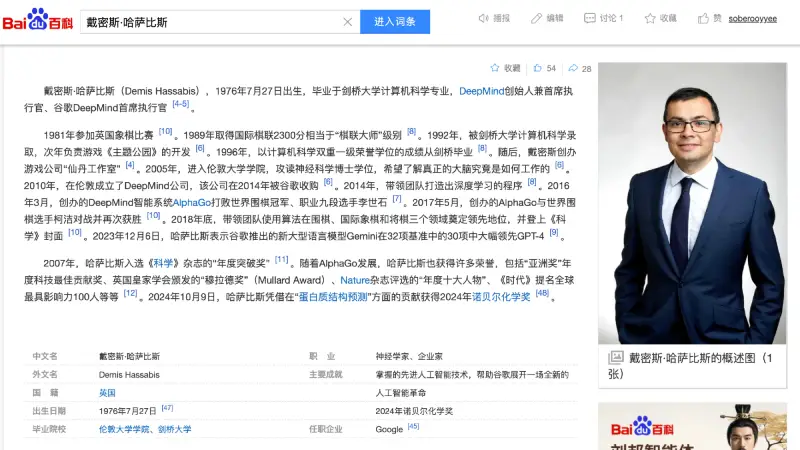800x450 pixels.
Task: Click the 收藏 star above article summary
Action: tap(494, 68)
